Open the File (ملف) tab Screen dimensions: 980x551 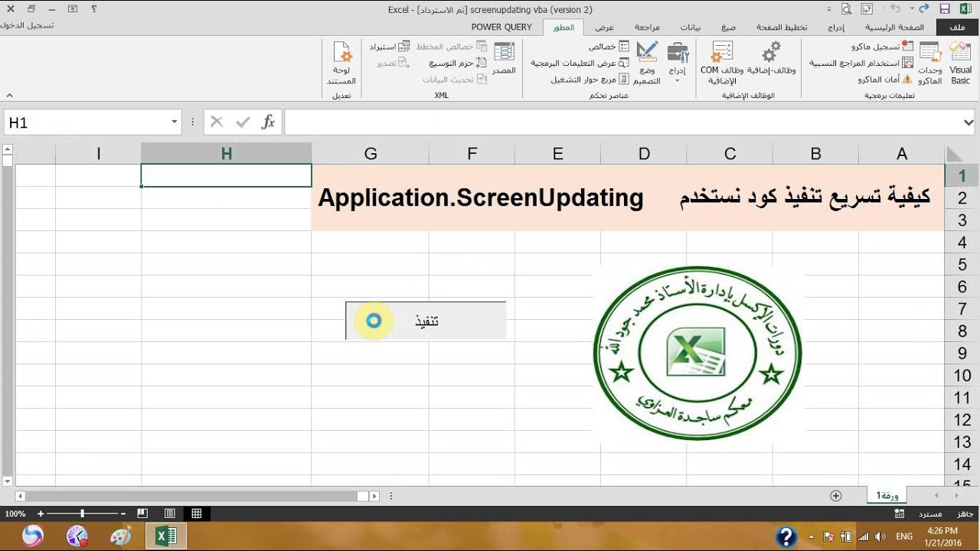pos(957,28)
